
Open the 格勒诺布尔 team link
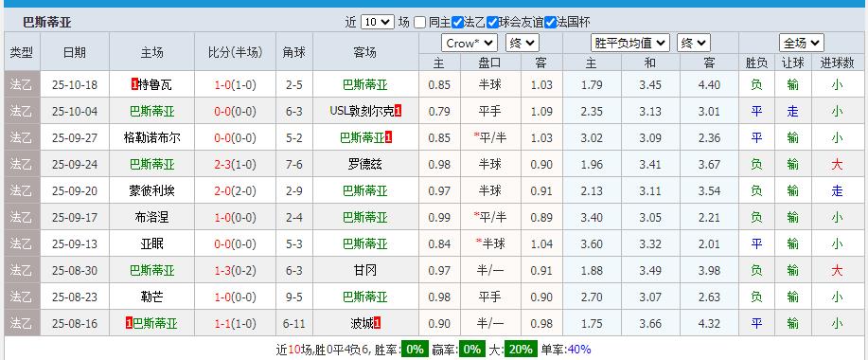pos(151,138)
